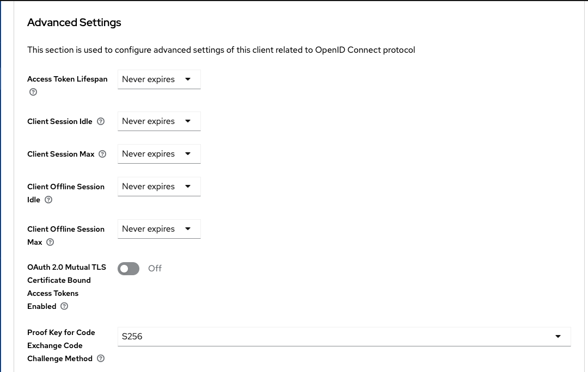Screen dimensions: 588x372
Task: Click the Advanced Settings heading
Action: (74, 22)
